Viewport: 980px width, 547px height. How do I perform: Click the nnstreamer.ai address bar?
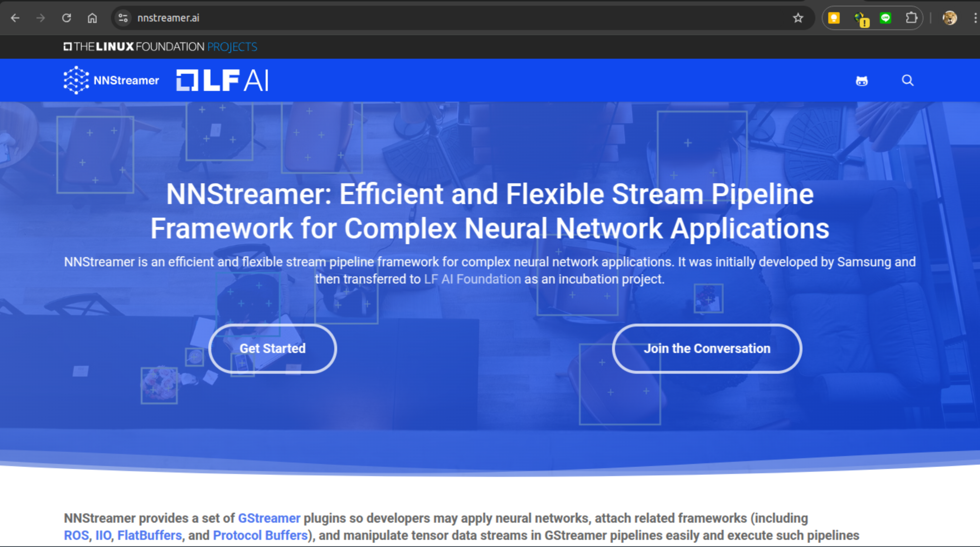click(462, 18)
